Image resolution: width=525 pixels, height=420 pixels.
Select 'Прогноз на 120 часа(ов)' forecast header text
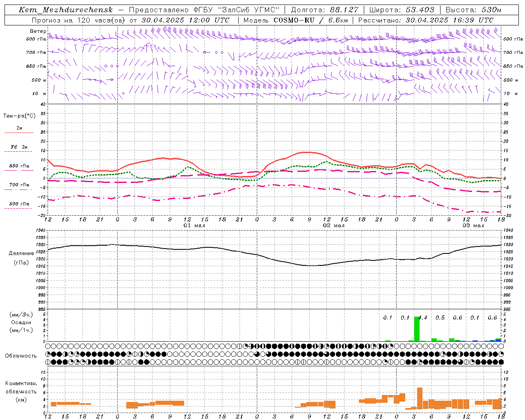(x=79, y=20)
